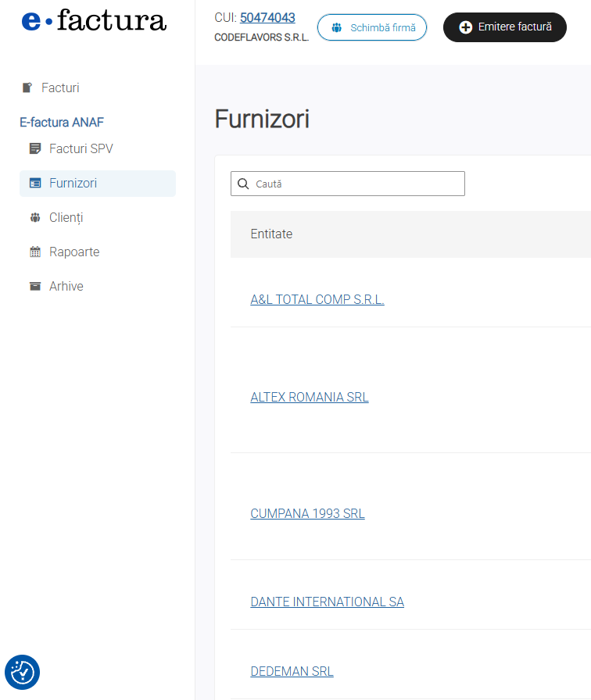
Task: Go to the Rapoarte section
Action: [x=74, y=252]
